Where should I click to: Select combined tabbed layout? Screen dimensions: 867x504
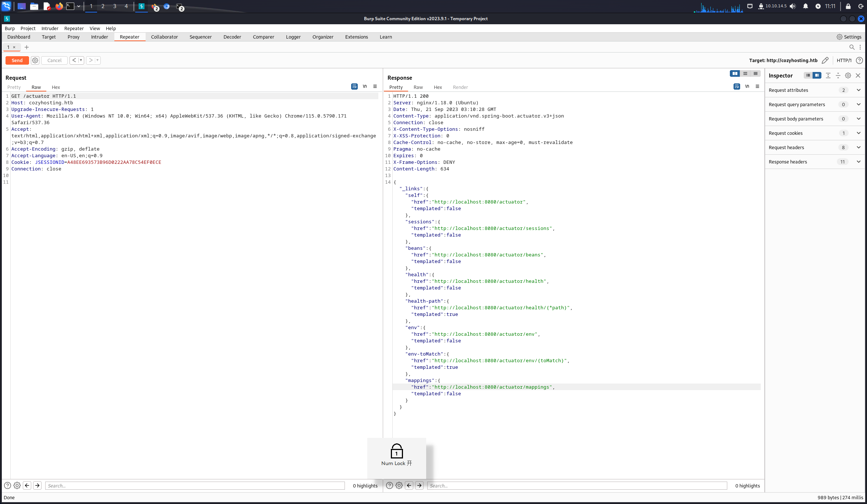coord(756,73)
